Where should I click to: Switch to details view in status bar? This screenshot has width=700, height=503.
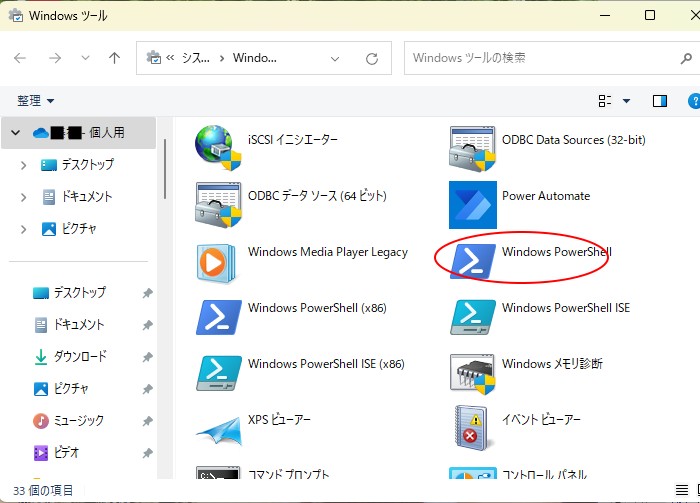tap(682, 490)
